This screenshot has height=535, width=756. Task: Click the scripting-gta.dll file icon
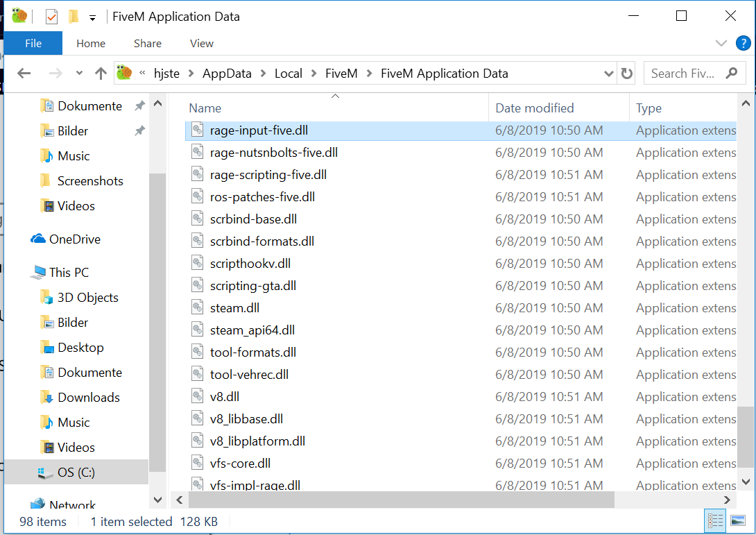coord(197,286)
